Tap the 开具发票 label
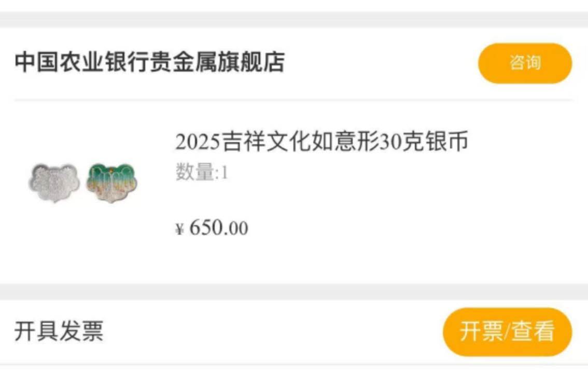This screenshot has width=588, height=374. click(59, 331)
